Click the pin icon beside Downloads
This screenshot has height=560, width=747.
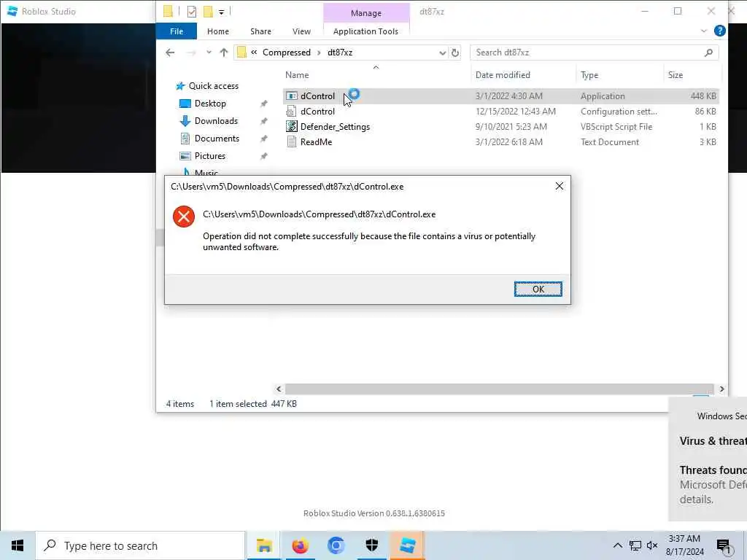(x=263, y=121)
